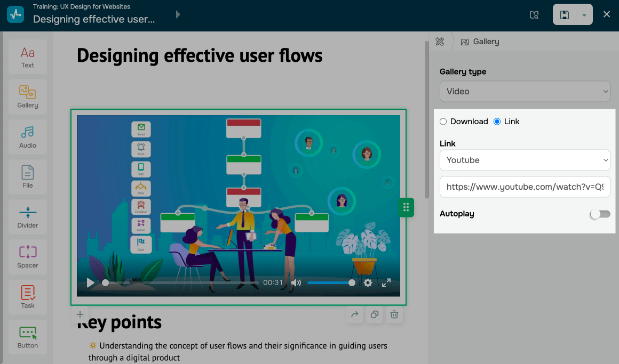Screen dimensions: 619x364
Task: Select the Spacer block tool
Action: [x=28, y=256]
